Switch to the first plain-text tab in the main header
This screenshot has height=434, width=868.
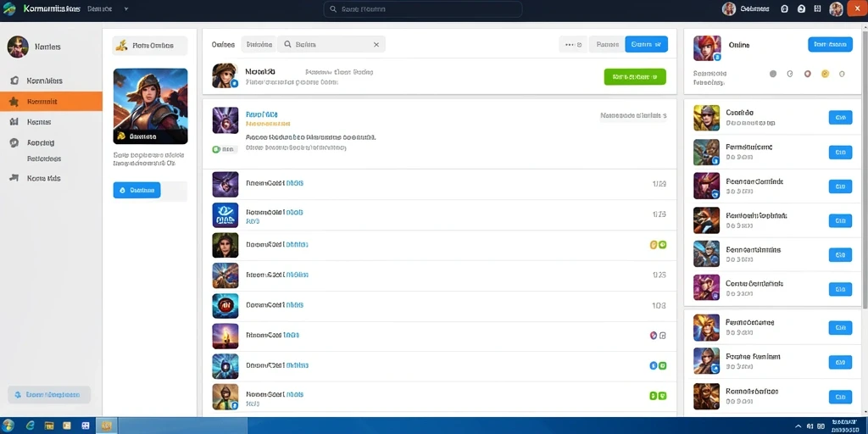click(223, 45)
